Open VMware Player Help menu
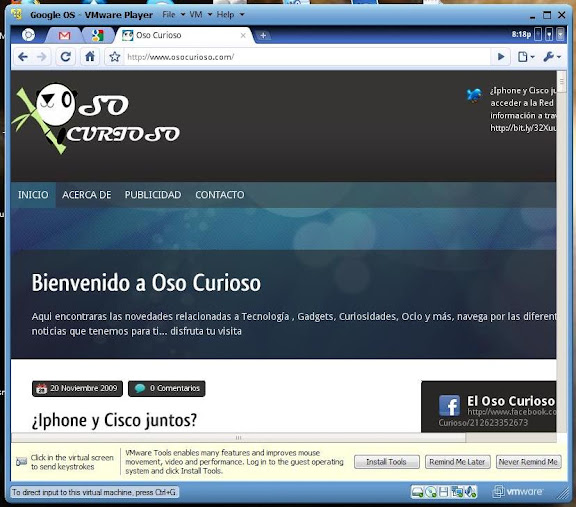 pyautogui.click(x=230, y=15)
